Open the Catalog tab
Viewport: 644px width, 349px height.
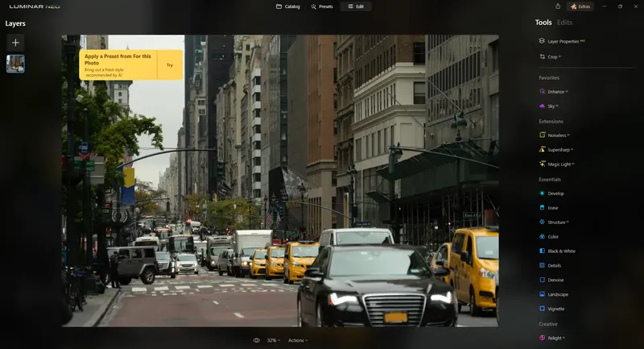pos(288,6)
